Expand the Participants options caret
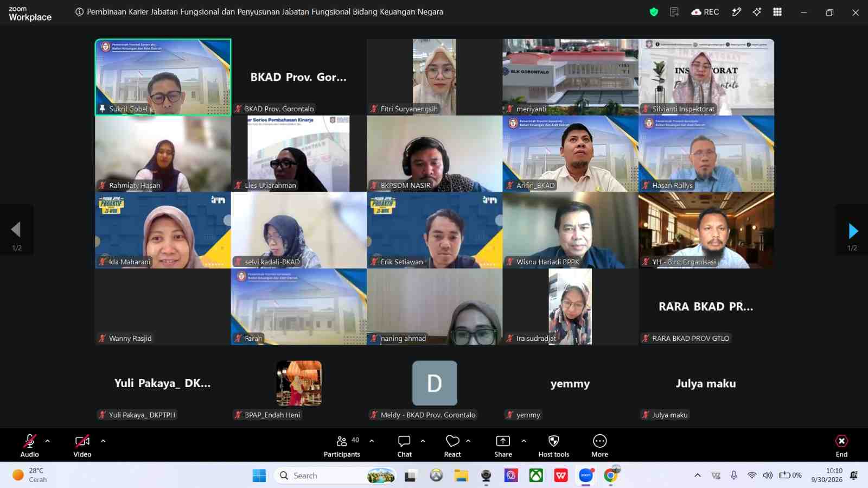868x488 pixels. [372, 441]
